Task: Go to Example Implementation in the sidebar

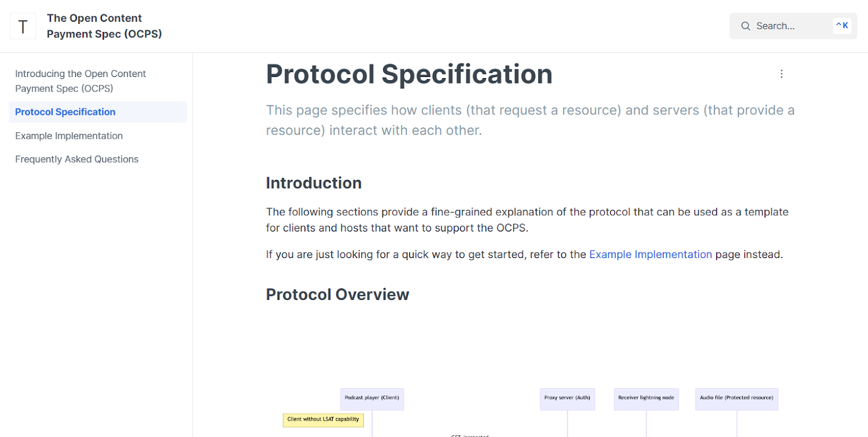Action: [69, 136]
